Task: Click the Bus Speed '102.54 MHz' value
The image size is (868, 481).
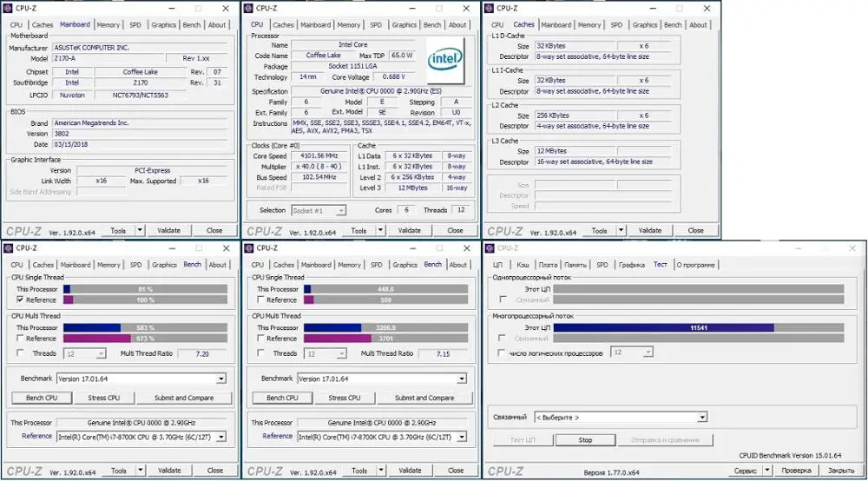Action: click(319, 177)
